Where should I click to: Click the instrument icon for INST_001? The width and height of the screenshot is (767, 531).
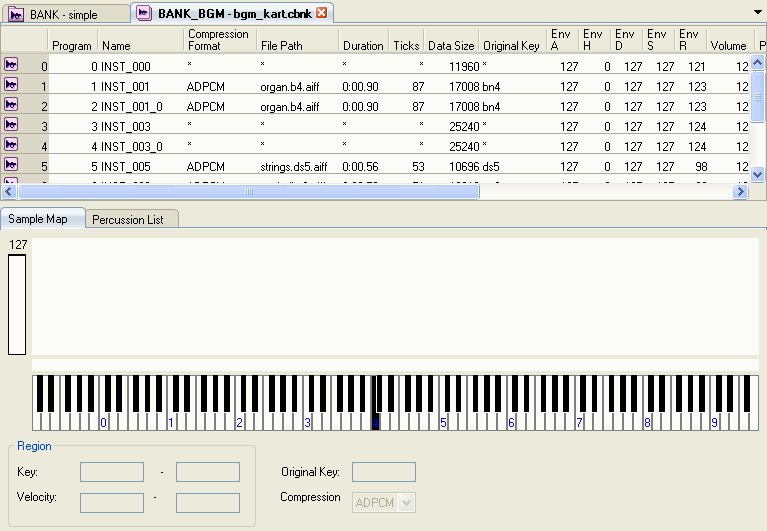coord(11,86)
